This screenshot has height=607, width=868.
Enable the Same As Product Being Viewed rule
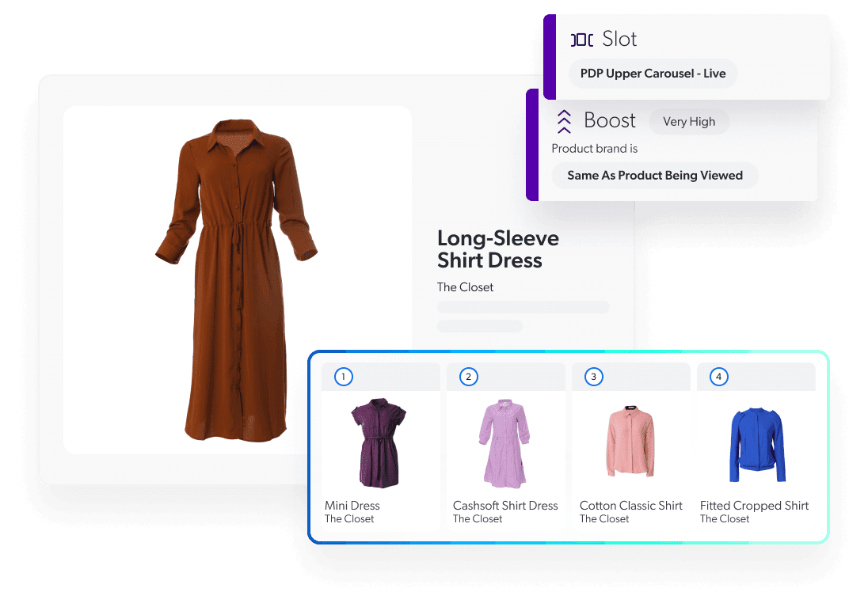click(655, 175)
